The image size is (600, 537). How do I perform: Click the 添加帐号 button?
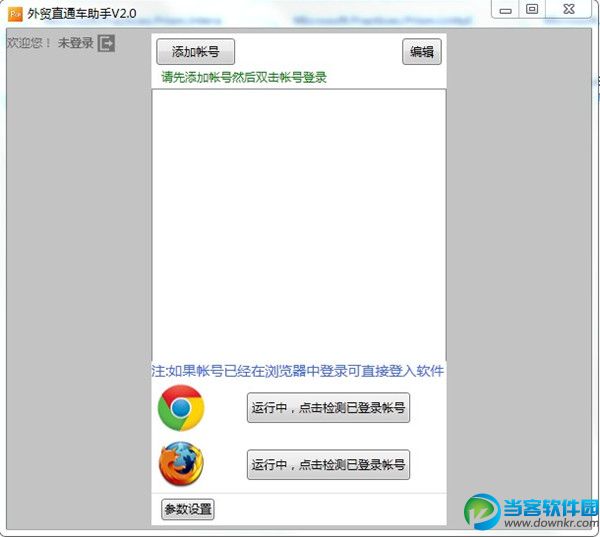pyautogui.click(x=196, y=52)
